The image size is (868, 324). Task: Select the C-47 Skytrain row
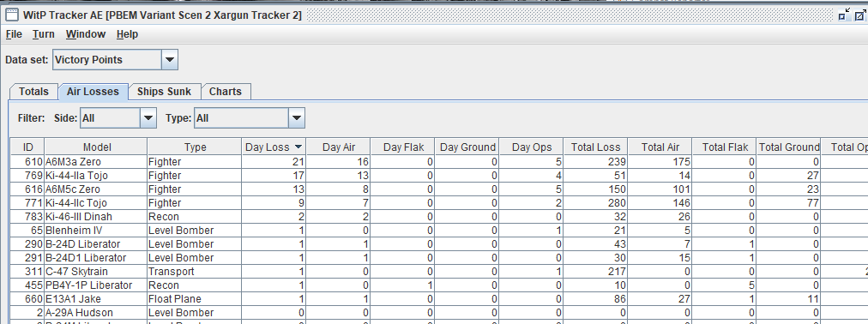[439, 272]
